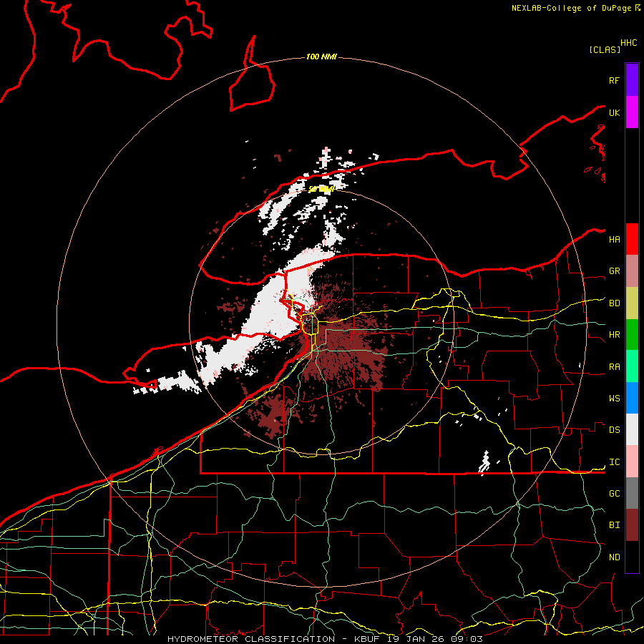Click the RA legend label
644x644 pixels.
coord(614,367)
